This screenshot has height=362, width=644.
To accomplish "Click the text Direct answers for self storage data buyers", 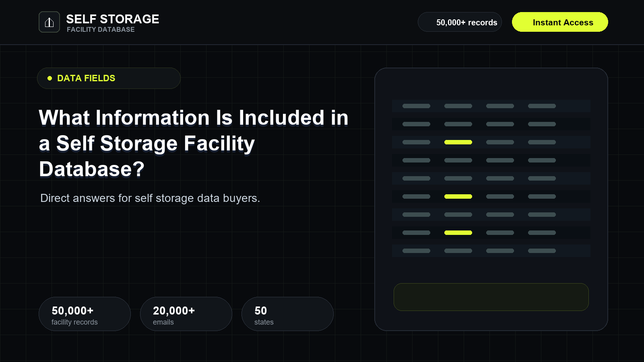I will point(150,198).
